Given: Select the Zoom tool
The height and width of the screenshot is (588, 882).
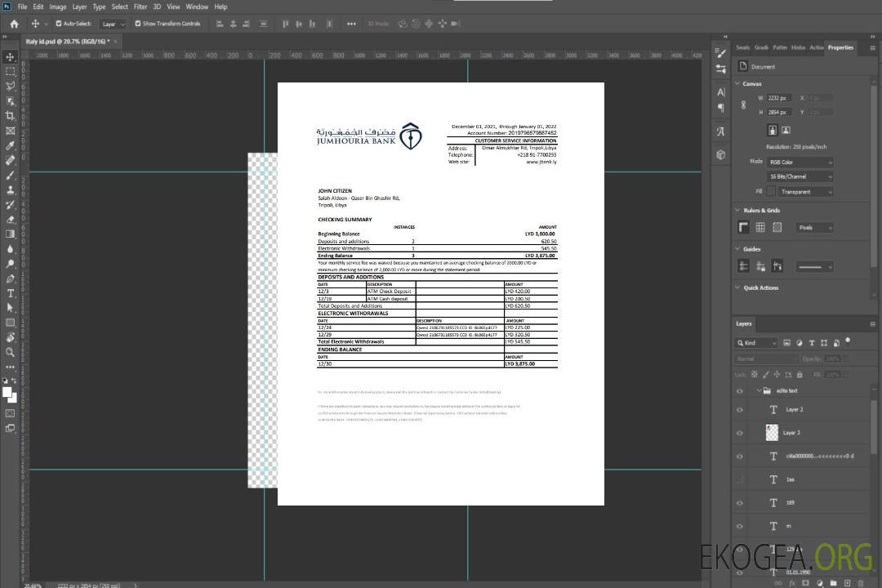Looking at the screenshot, I should pos(11,352).
